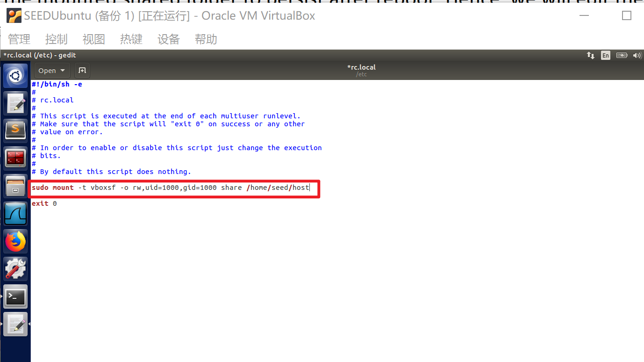Open the 管理 menu in VirtualBox
The height and width of the screenshot is (362, 644).
pos(19,39)
